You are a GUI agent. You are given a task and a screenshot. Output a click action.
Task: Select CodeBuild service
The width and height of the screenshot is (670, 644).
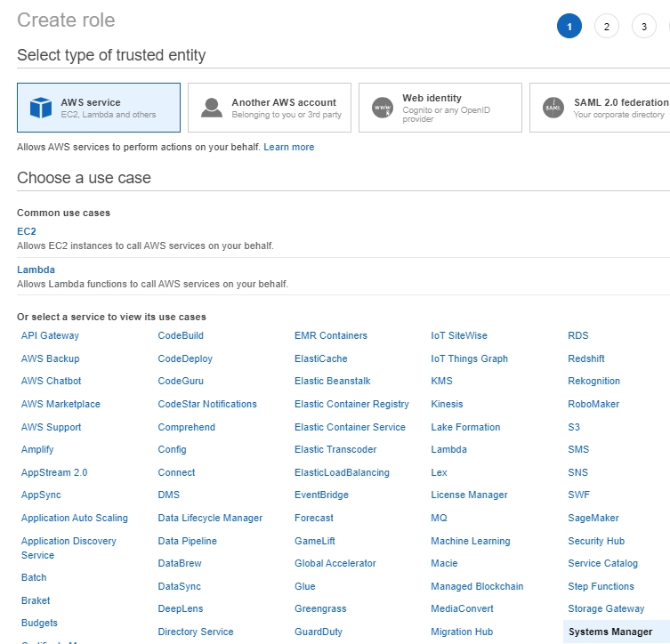[x=181, y=335]
